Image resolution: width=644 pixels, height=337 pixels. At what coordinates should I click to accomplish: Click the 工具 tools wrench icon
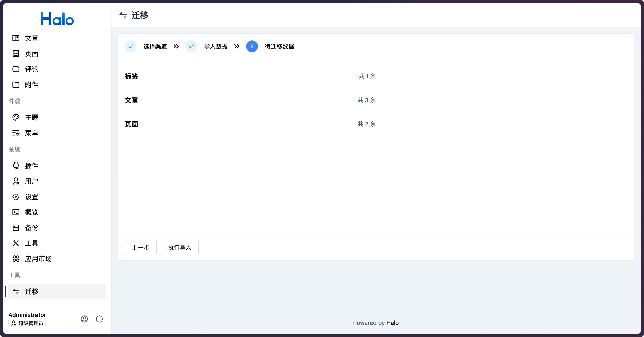[x=16, y=243]
